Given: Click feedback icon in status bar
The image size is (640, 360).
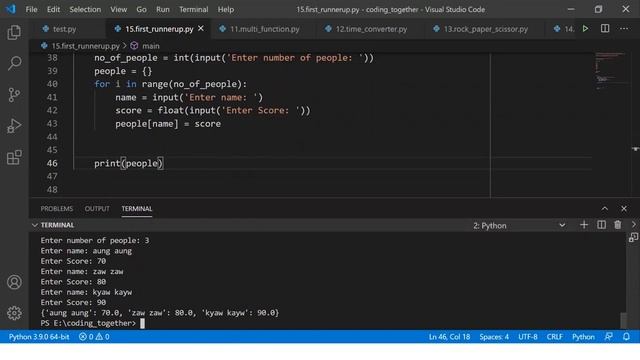Looking at the screenshot, I should click(608, 337).
